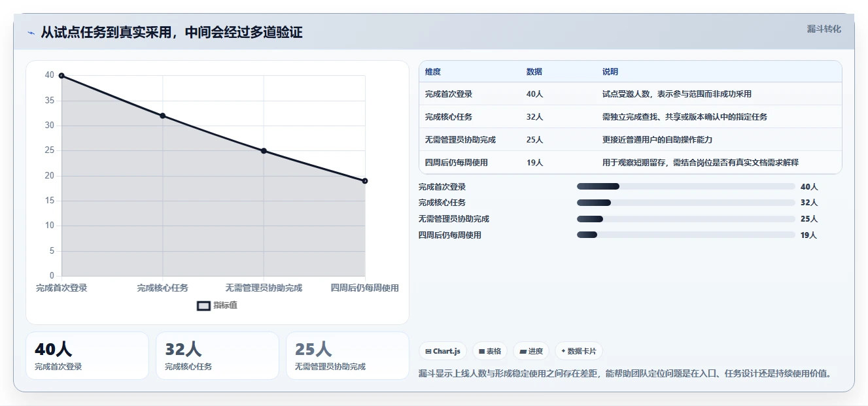This screenshot has height=406, width=868.
Task: Click the 漏斗转化 label in header
Action: (824, 29)
